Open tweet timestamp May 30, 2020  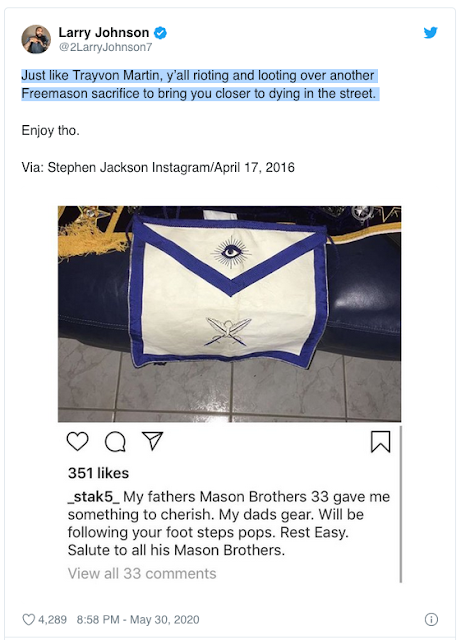click(x=138, y=620)
